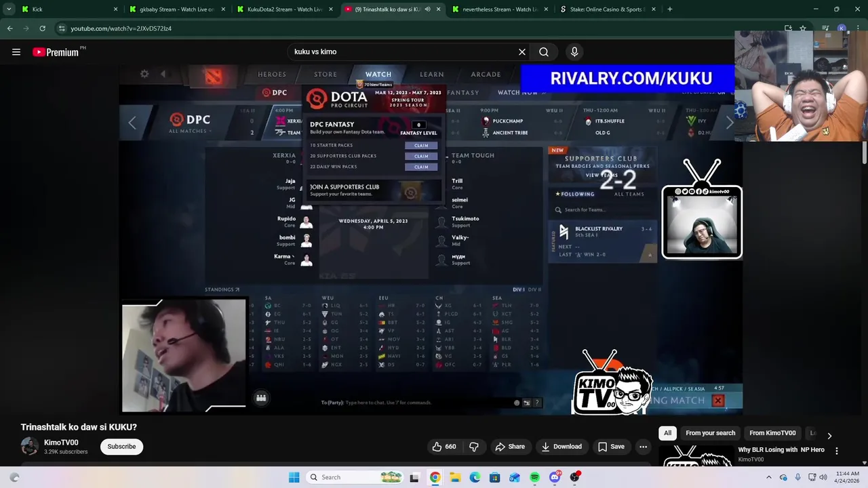
Task: Close the gkbaby Stream tab
Action: click(x=223, y=9)
